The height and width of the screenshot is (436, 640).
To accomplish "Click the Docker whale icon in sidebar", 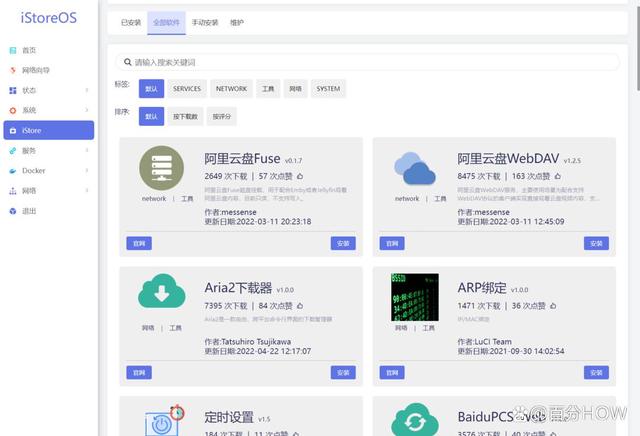I will pos(13,171).
